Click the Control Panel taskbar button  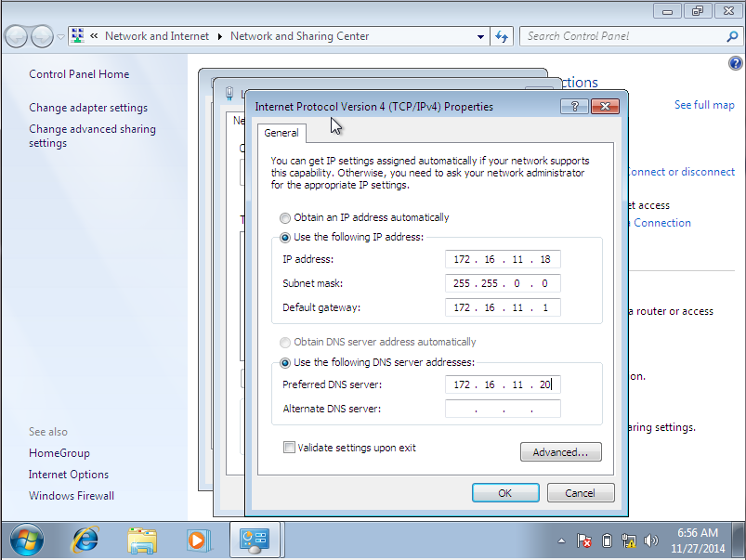(x=255, y=540)
